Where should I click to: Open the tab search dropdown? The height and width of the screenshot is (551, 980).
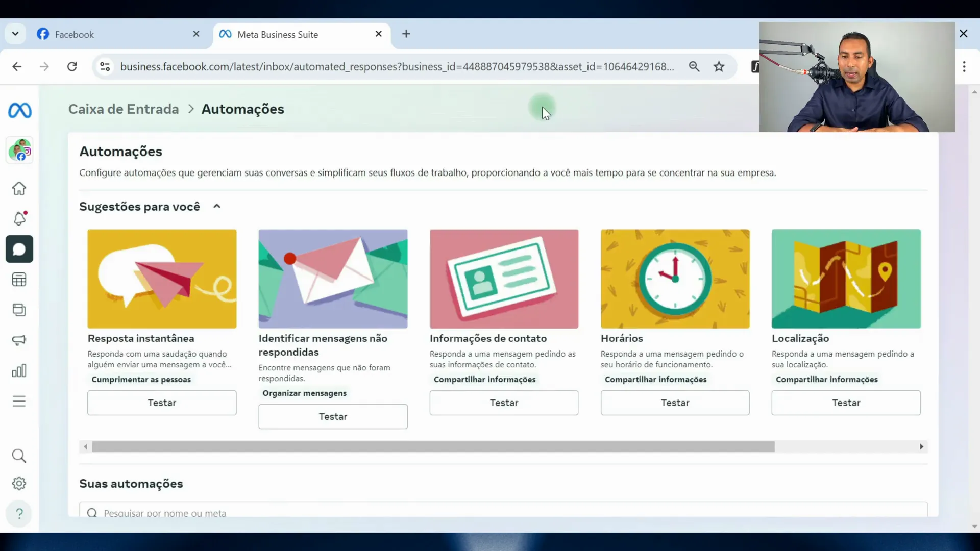[x=15, y=34]
